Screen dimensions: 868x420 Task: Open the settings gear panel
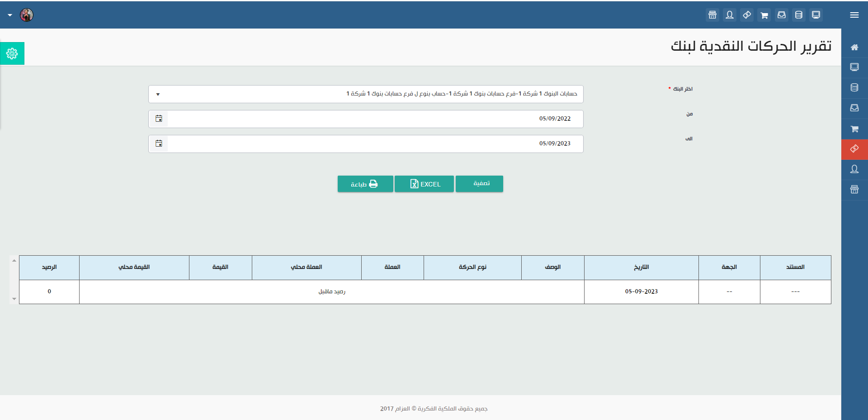pos(12,53)
